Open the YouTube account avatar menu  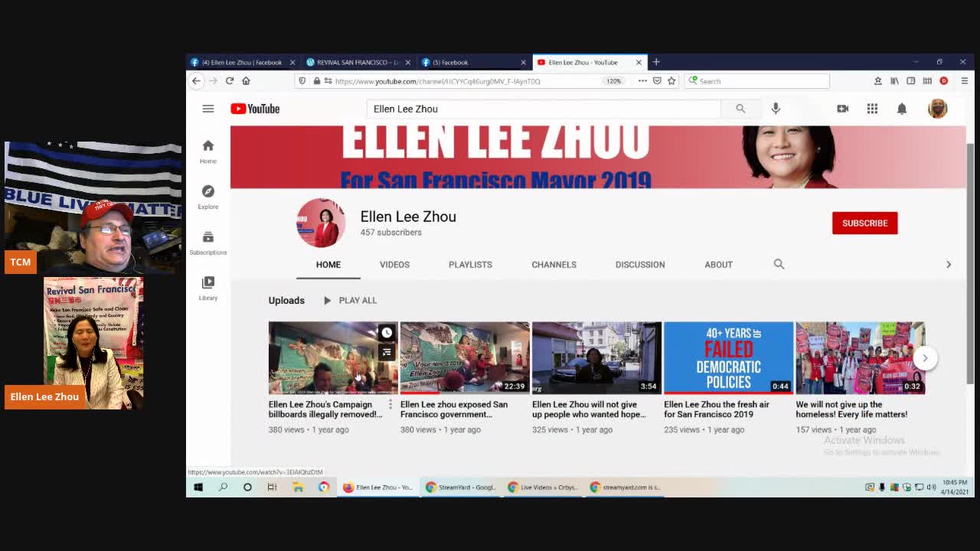[x=937, y=109]
